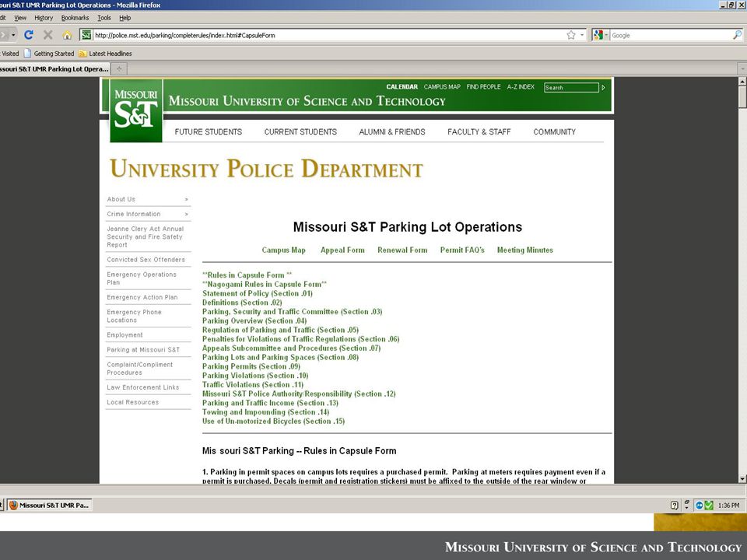The width and height of the screenshot is (747, 560).
Task: Click the site favicon in address bar
Action: click(x=86, y=35)
